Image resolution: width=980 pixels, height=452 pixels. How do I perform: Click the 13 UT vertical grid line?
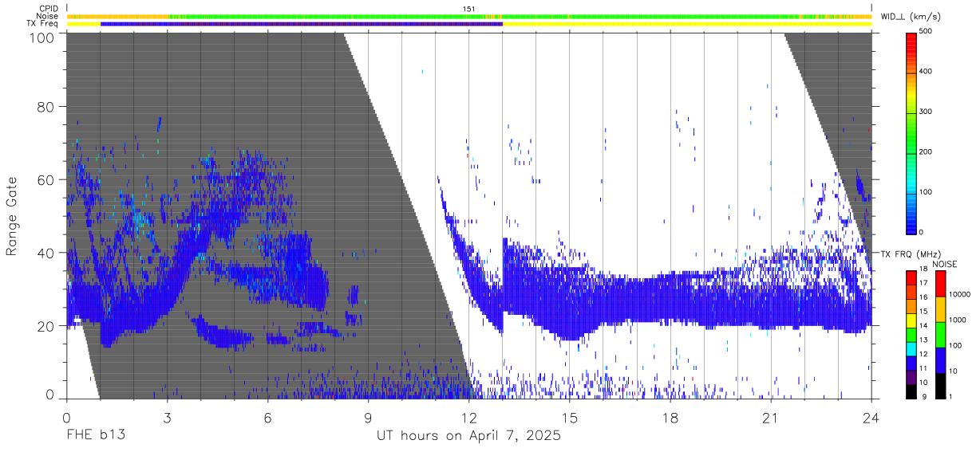point(502,215)
